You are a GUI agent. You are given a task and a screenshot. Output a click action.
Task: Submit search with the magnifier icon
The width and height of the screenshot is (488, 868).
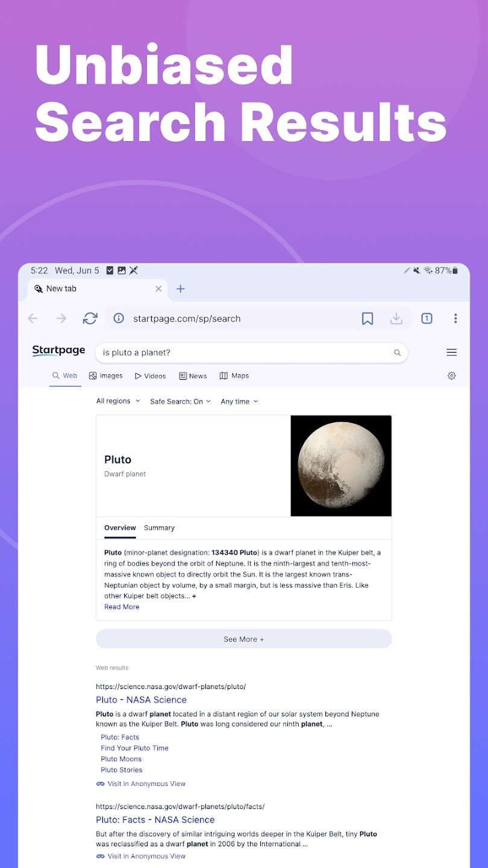click(x=397, y=353)
